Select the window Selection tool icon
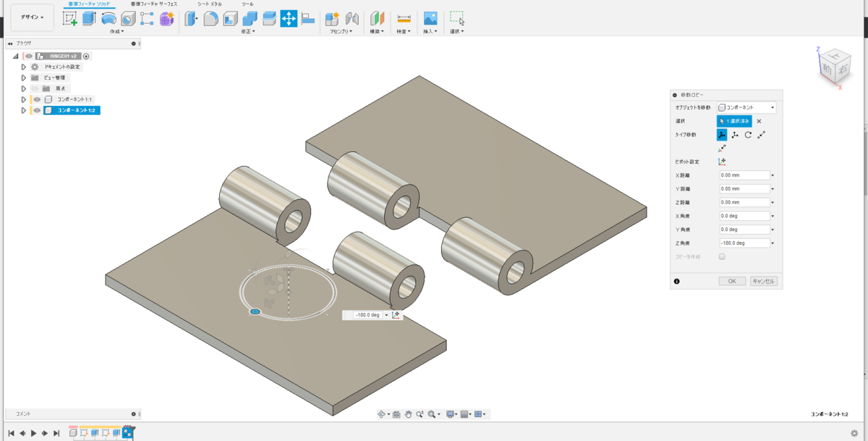The image size is (868, 441). point(456,19)
